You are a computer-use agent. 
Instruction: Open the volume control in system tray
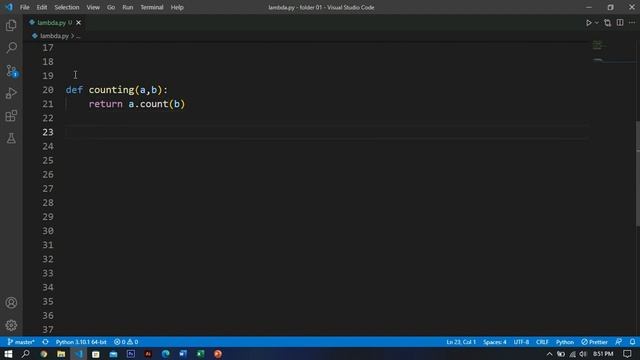click(x=583, y=354)
